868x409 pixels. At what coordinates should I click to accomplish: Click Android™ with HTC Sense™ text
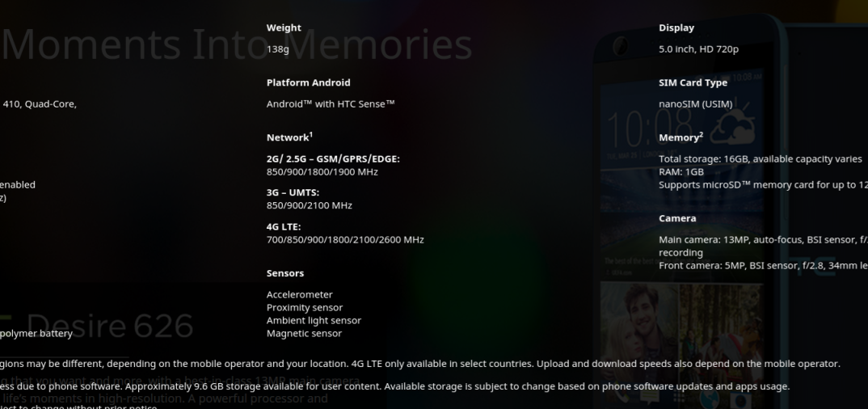click(x=331, y=104)
